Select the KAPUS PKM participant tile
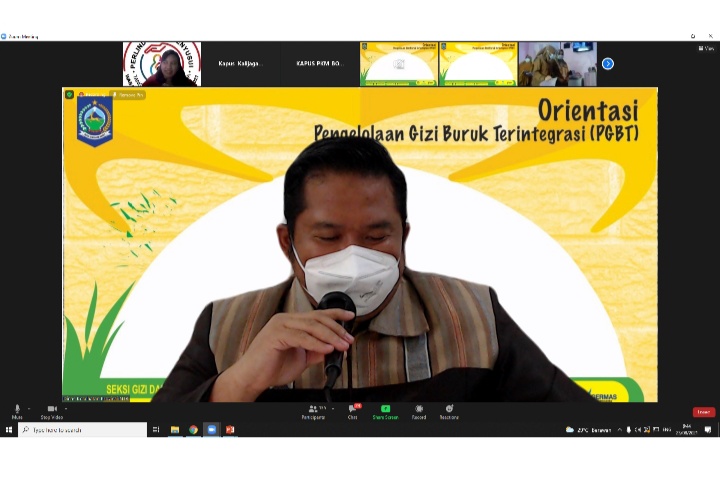Viewport: 720px width, 496px height. coord(319,64)
